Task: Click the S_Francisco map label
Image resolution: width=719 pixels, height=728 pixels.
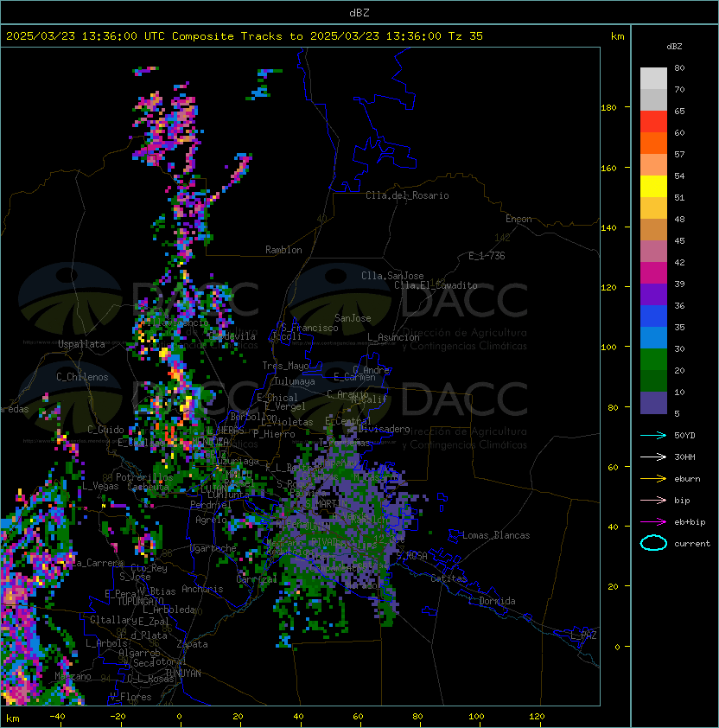Action: (x=309, y=328)
